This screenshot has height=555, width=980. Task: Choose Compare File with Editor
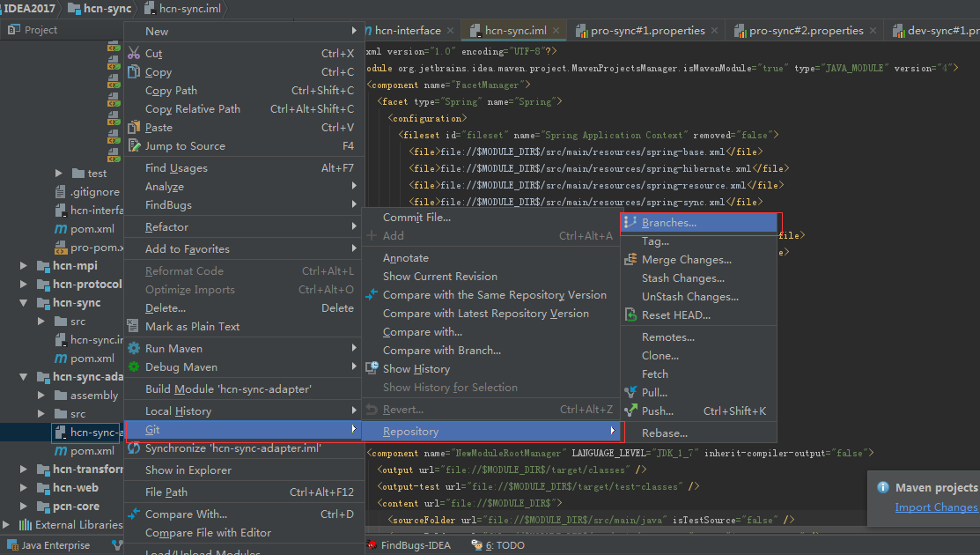[x=242, y=532]
